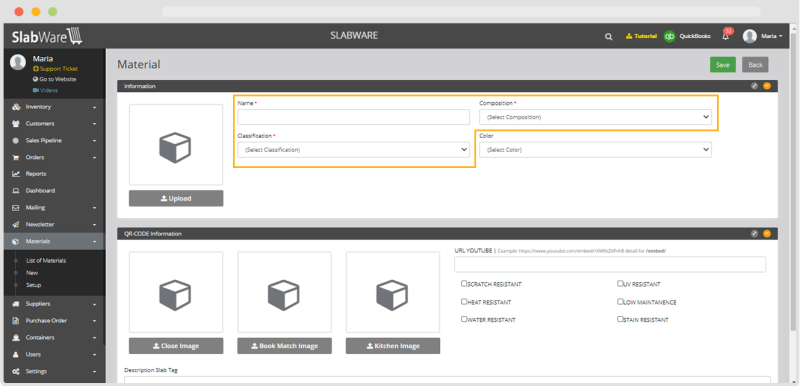Screen dimensions: 800x386
Task: Click the Settings gears icon
Action: point(16,371)
